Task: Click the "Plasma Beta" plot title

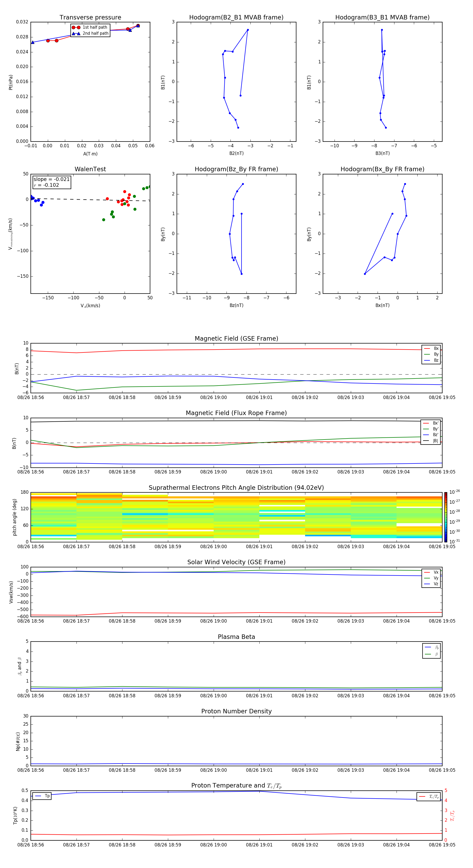Action: [236, 637]
